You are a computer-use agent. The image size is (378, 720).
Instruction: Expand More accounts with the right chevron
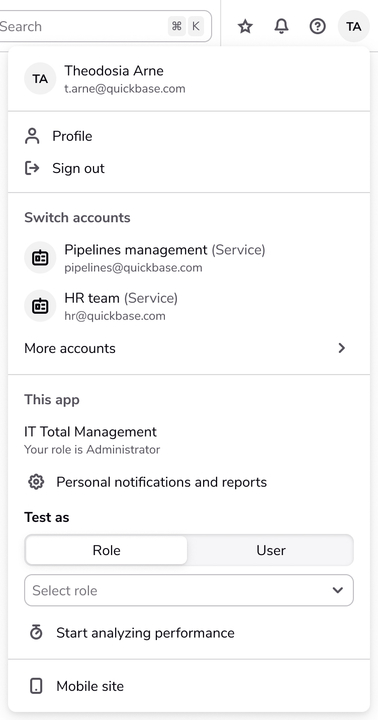tap(341, 348)
